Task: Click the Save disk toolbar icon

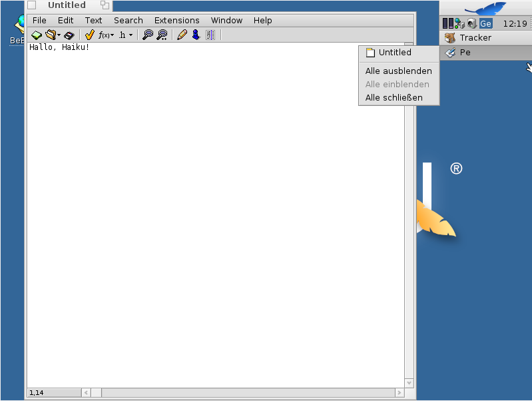Action: click(x=69, y=35)
